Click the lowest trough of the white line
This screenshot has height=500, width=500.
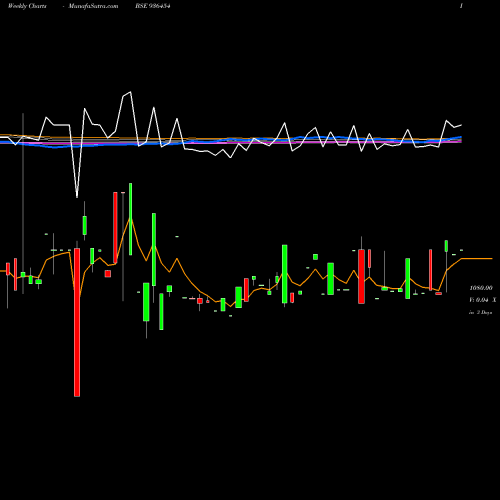tap(77, 197)
